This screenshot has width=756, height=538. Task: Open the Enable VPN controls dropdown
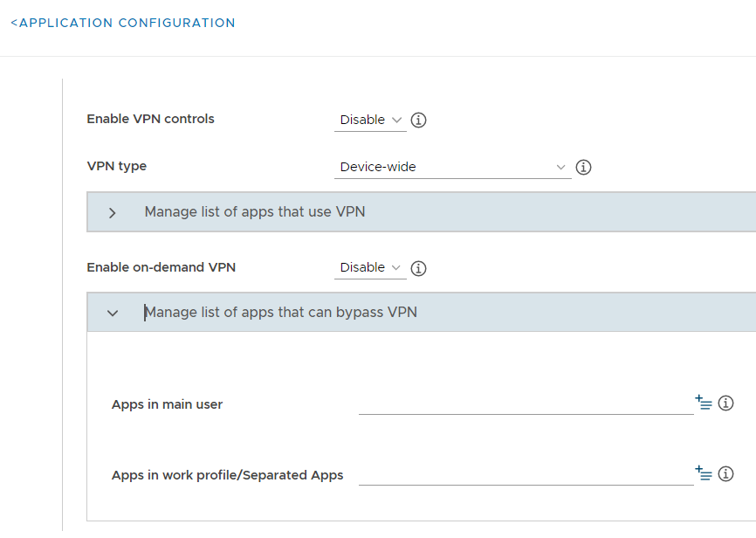[370, 121]
